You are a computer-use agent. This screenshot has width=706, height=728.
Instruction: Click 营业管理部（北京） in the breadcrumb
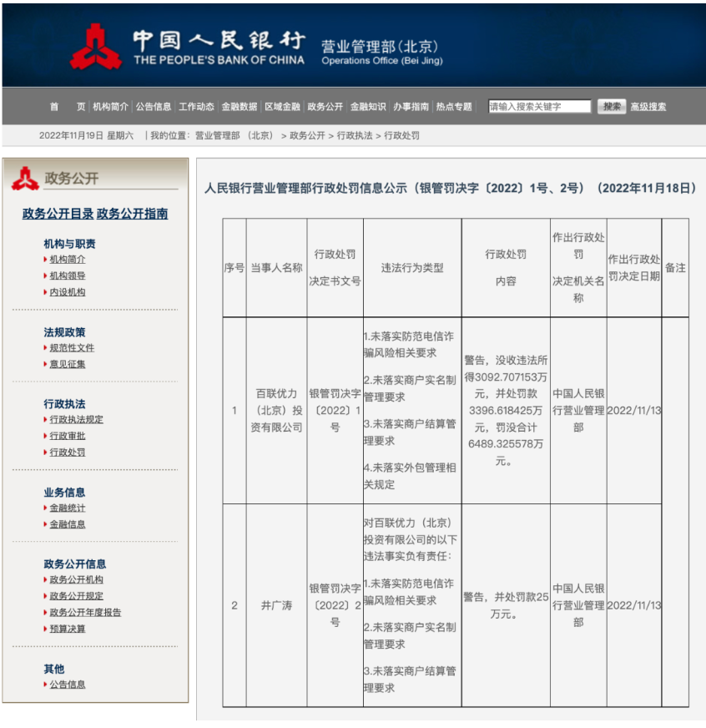coord(234,135)
